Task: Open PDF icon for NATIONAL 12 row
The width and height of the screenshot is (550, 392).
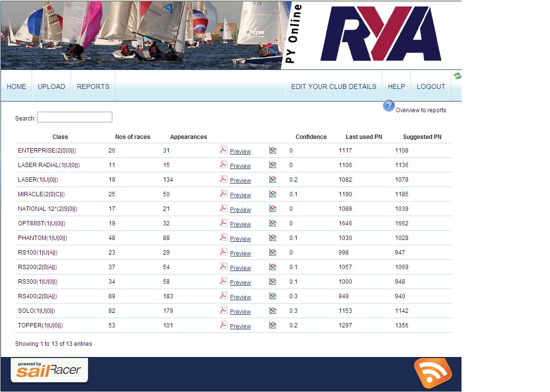Action: click(223, 208)
